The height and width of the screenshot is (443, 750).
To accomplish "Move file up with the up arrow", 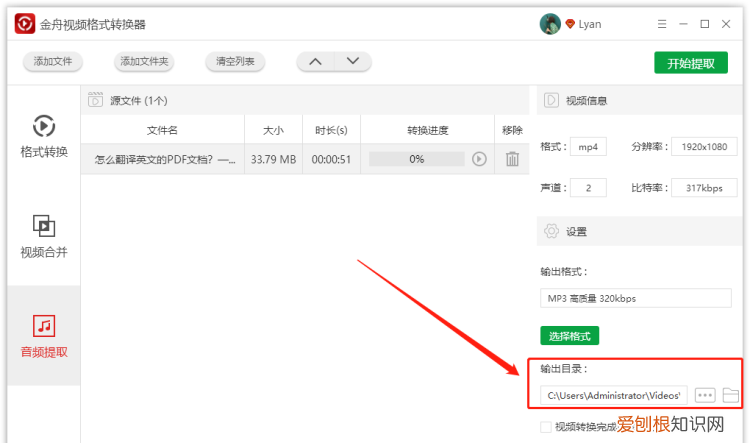I will [315, 61].
